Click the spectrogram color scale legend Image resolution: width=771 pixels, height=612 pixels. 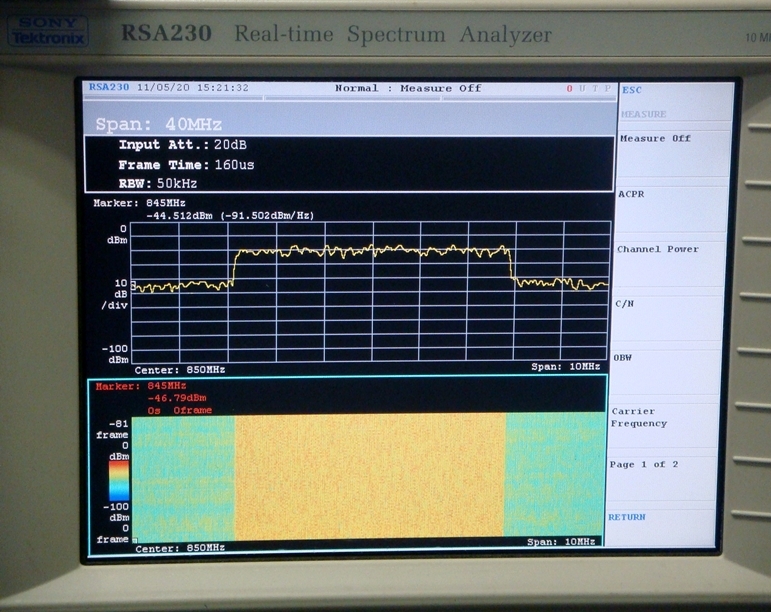coord(119,481)
